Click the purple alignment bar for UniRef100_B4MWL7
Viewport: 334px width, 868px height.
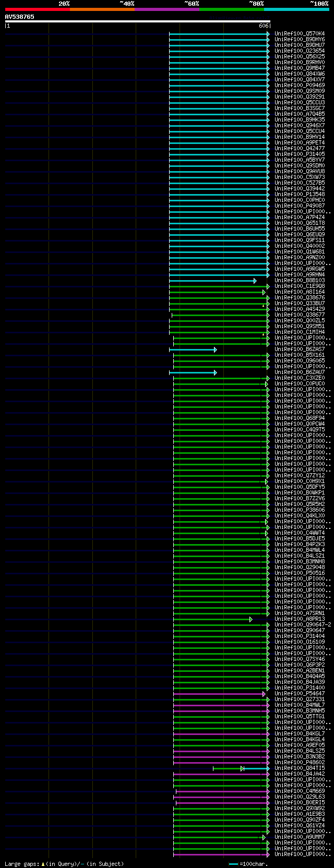(221, 705)
